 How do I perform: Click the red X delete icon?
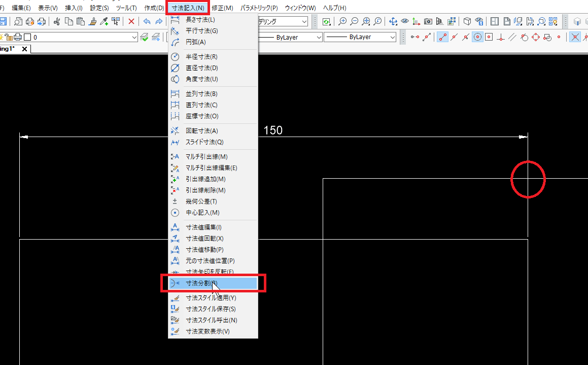pyautogui.click(x=131, y=21)
